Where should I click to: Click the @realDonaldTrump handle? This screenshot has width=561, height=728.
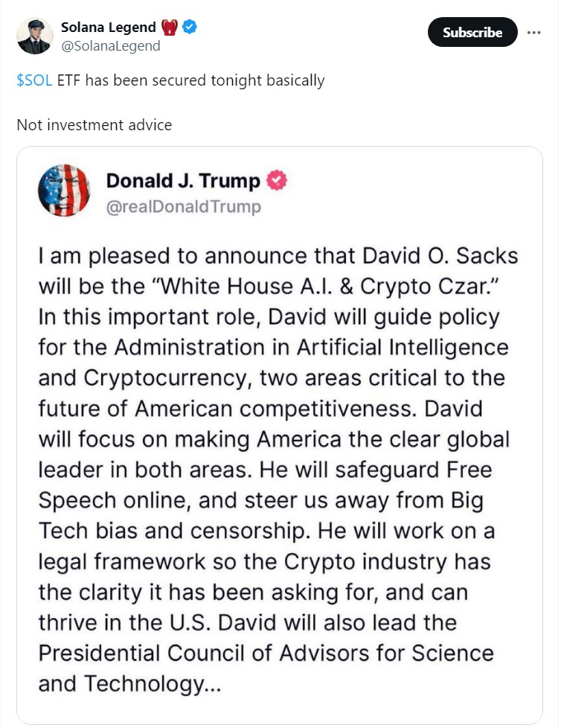pyautogui.click(x=184, y=206)
